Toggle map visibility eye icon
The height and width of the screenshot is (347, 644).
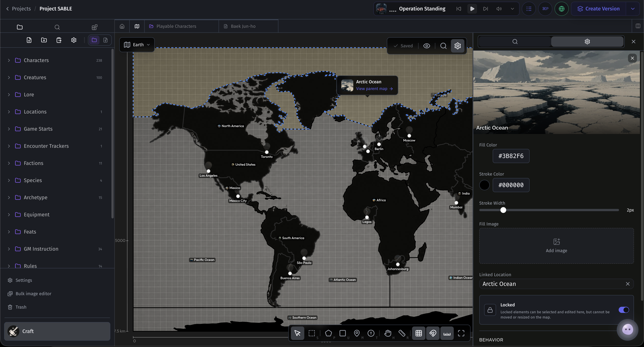point(427,46)
